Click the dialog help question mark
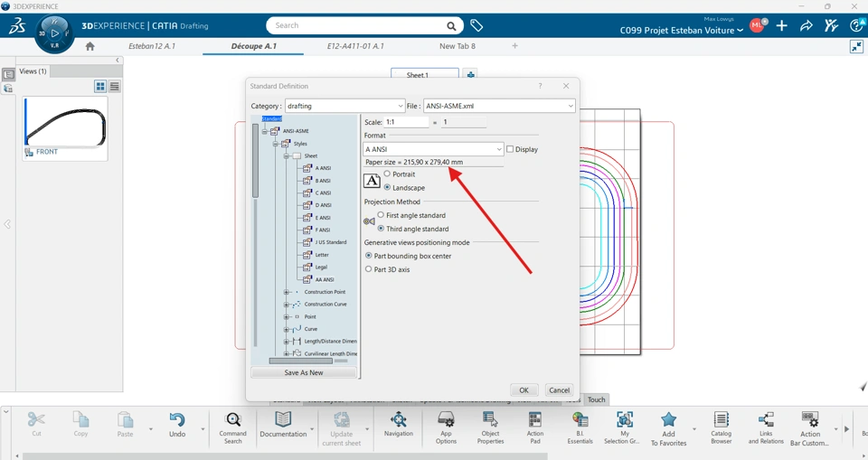This screenshot has width=868, height=460. tap(541, 86)
